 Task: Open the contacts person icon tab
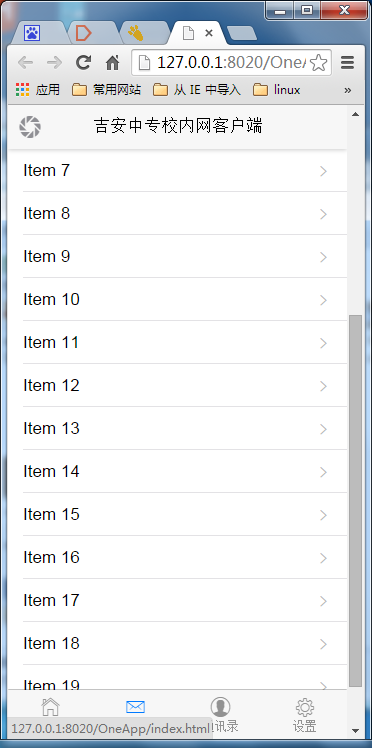(x=220, y=707)
